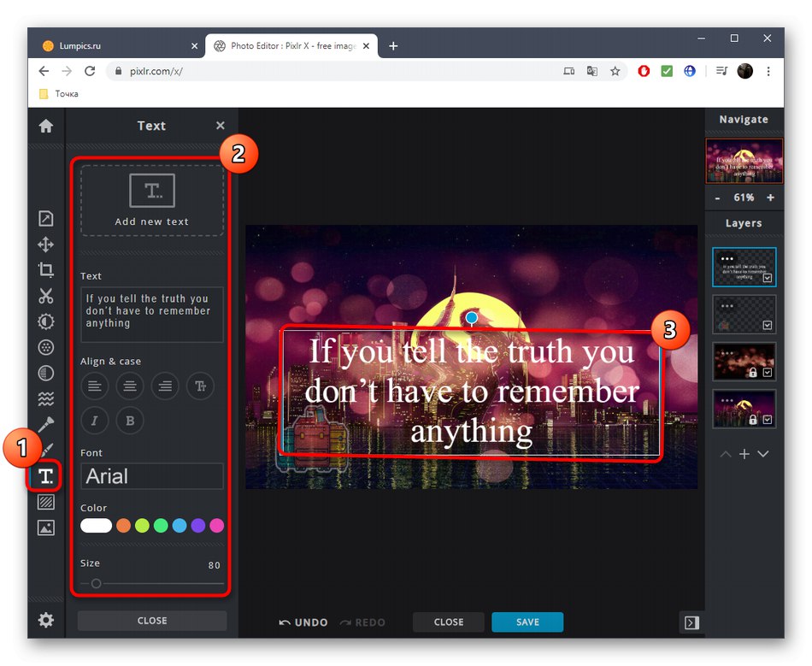Click the Redo button

click(362, 622)
